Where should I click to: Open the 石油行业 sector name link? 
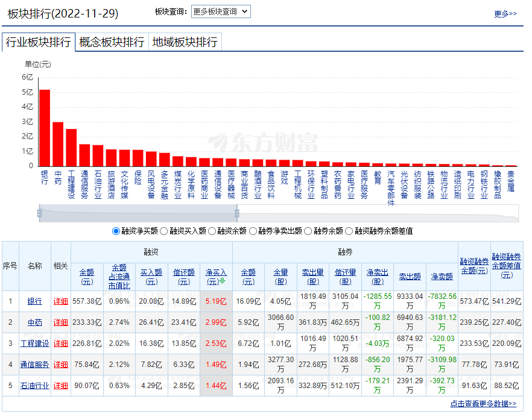34,386
